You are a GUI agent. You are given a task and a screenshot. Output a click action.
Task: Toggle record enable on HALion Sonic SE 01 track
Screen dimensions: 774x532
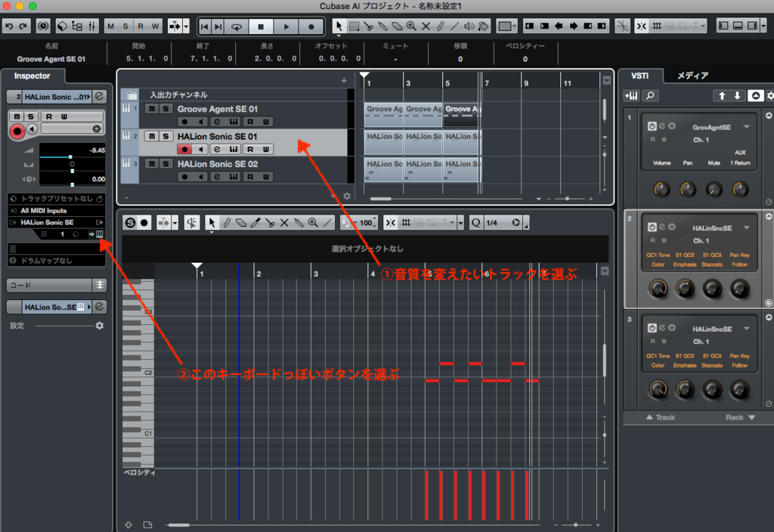pyautogui.click(x=184, y=149)
